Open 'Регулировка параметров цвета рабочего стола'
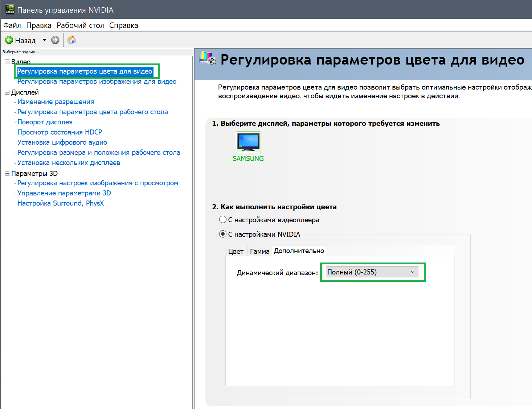The height and width of the screenshot is (409, 532). [x=93, y=112]
